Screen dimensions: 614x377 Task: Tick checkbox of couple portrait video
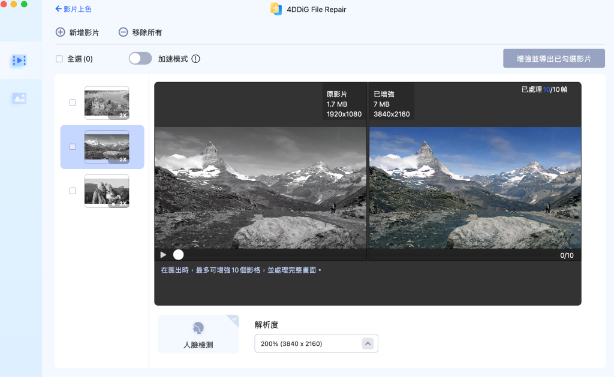(x=72, y=191)
